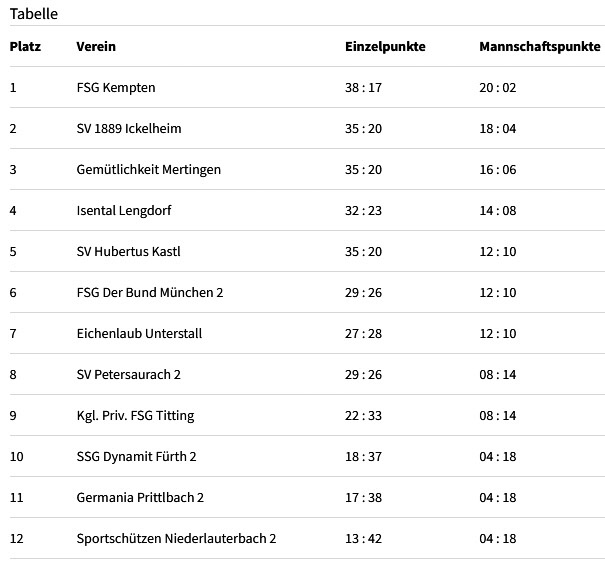The height and width of the screenshot is (563, 605).
Task: Click the Tabelle heading
Action: (x=34, y=14)
